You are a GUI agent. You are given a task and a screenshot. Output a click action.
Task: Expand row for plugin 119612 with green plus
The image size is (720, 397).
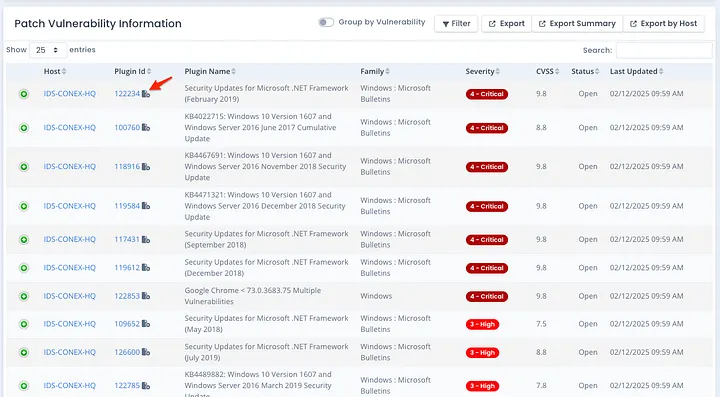[x=24, y=268]
